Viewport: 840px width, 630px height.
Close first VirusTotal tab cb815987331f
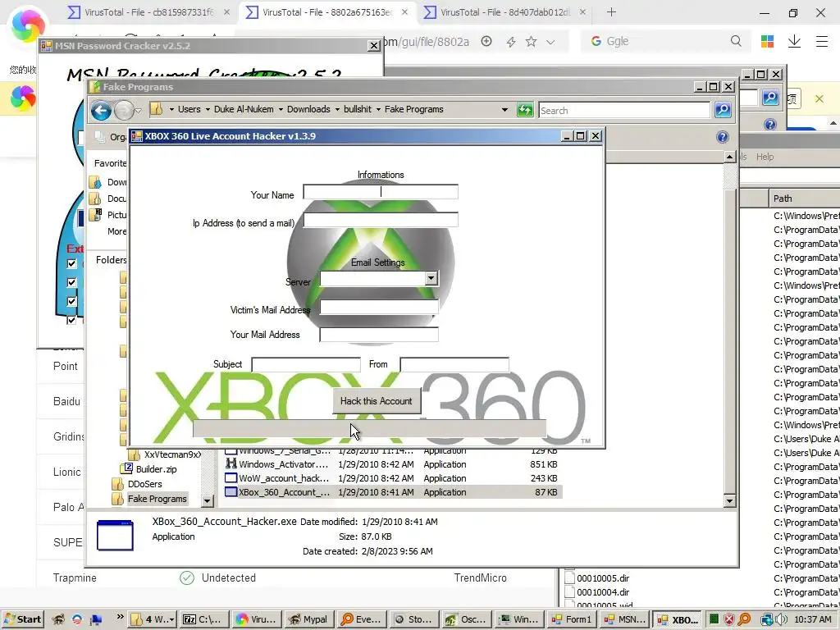[x=226, y=11]
